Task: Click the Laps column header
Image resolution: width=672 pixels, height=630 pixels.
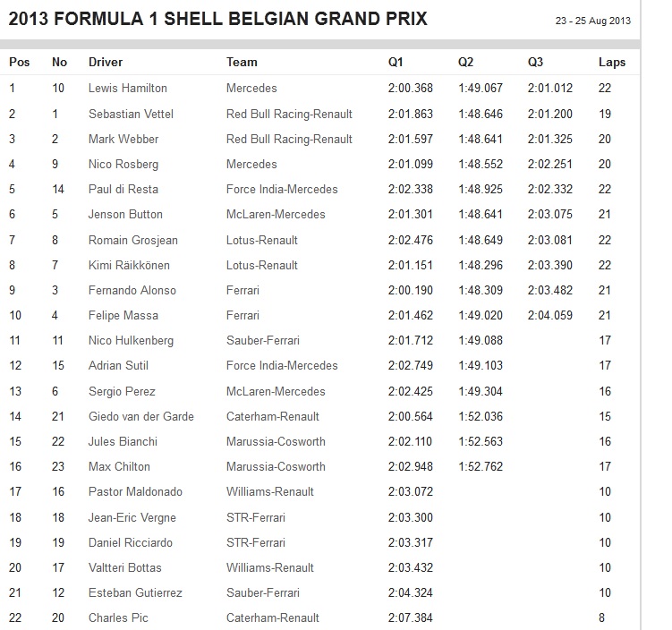Action: (x=612, y=63)
